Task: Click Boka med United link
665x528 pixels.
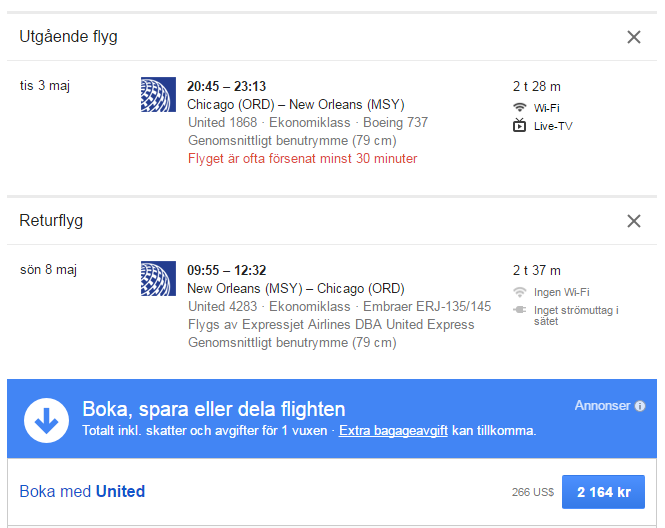Action: pos(82,491)
